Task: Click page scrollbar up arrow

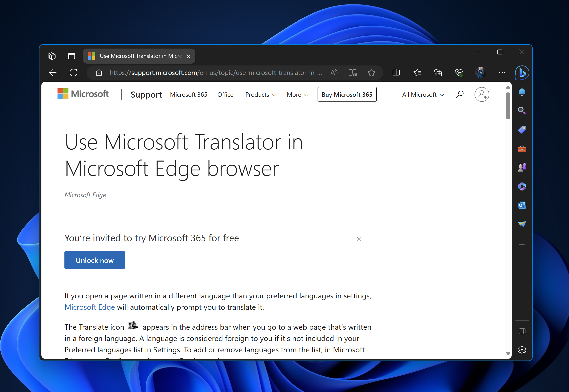Action: (508, 88)
